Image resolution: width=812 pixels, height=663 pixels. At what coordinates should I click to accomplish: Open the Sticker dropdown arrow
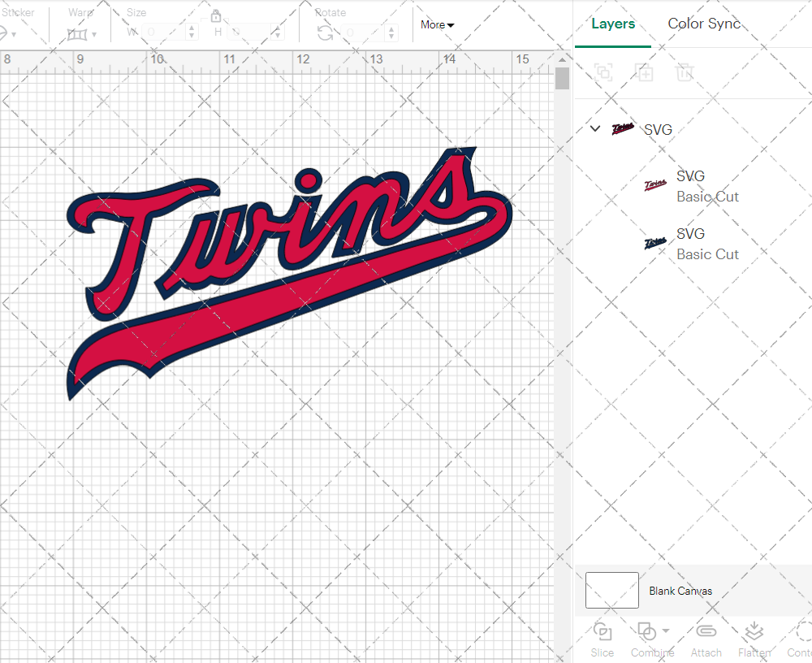14,35
